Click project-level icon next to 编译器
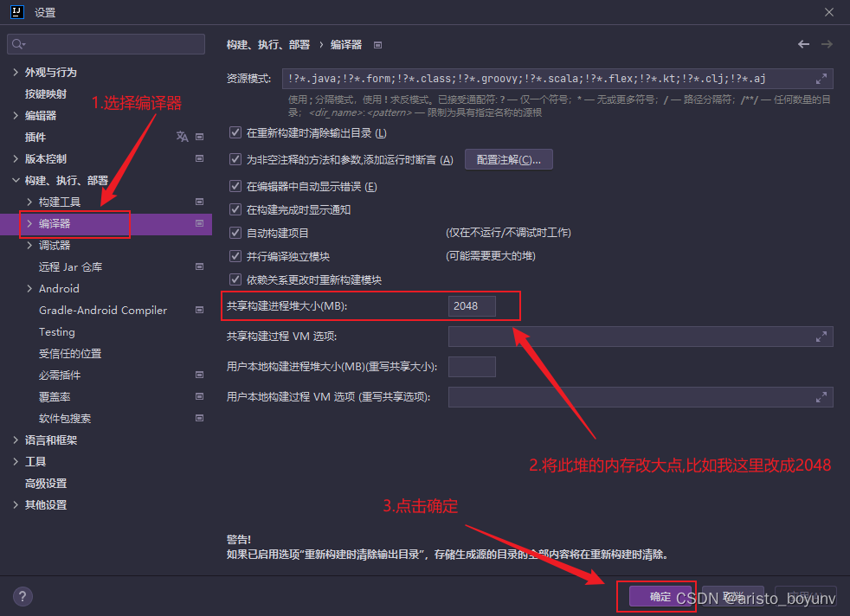Screen dimensions: 850x616 coord(199,224)
